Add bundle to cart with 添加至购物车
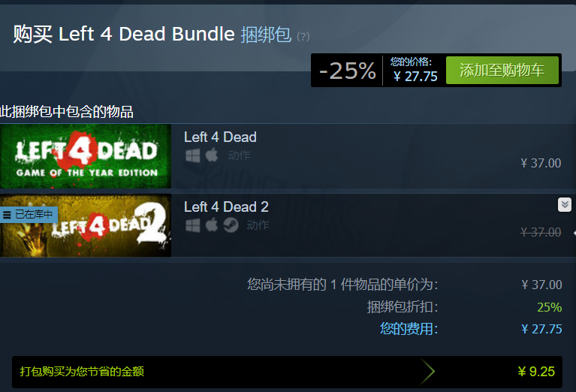 click(502, 70)
